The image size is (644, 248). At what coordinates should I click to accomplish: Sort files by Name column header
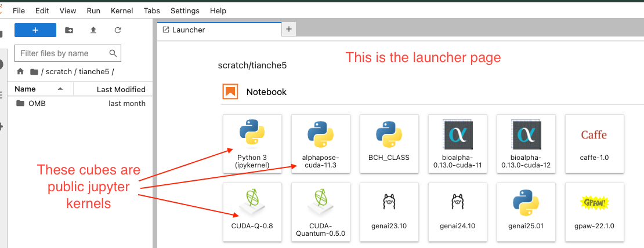pos(40,89)
